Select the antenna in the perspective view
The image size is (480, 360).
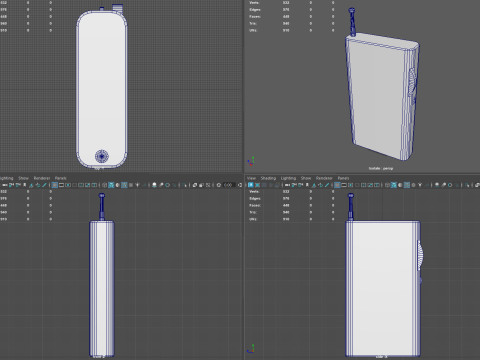coord(352,22)
